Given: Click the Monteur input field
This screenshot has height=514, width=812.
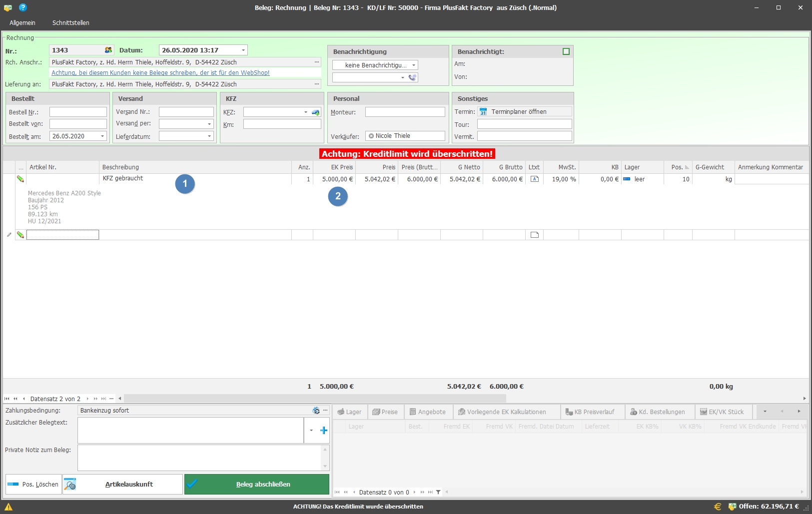Looking at the screenshot, I should click(x=405, y=112).
